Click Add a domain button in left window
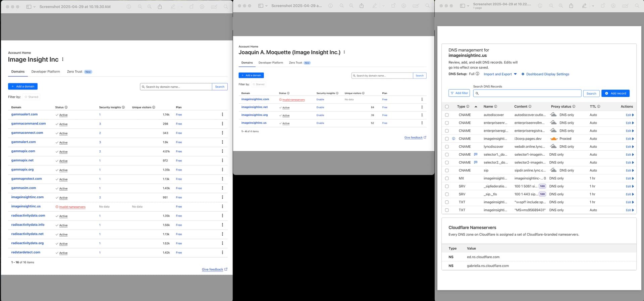Viewport: 644px width, 301px height. click(23, 87)
